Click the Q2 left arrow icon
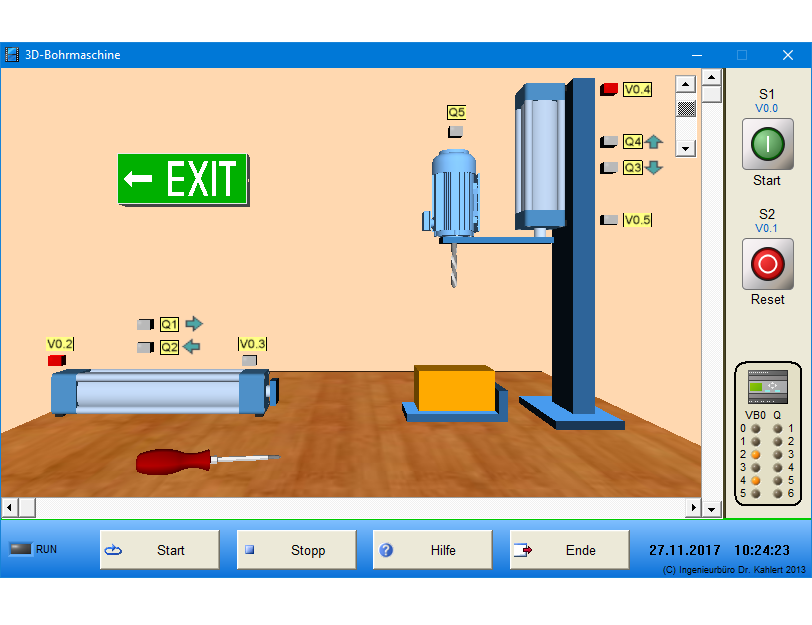812x625 pixels. pos(192,346)
